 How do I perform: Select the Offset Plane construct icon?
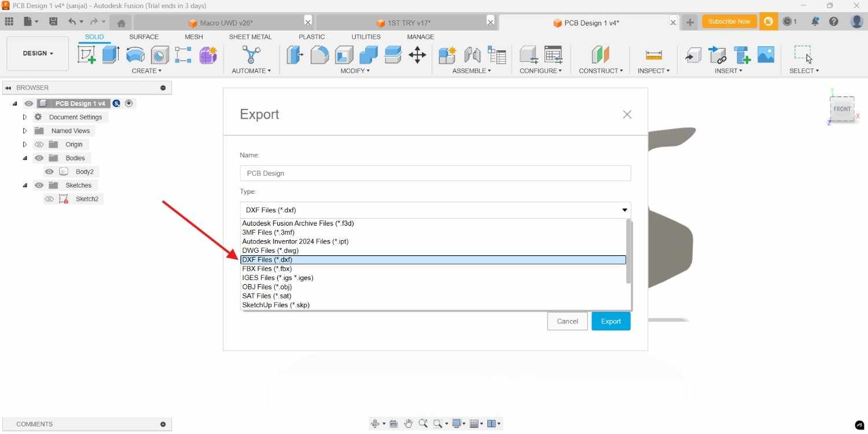tap(601, 55)
